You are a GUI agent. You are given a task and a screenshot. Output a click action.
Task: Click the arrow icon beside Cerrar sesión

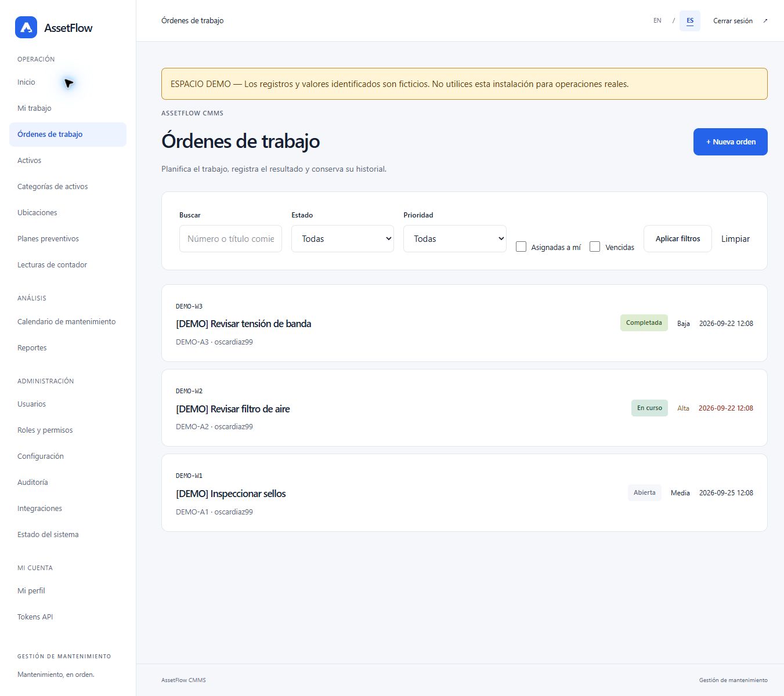[765, 21]
